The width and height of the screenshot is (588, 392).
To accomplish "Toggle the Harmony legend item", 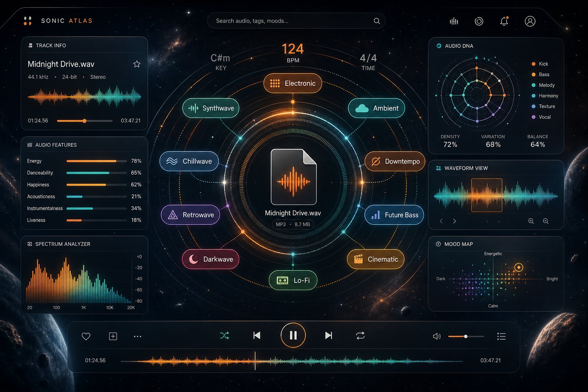I will click(545, 96).
